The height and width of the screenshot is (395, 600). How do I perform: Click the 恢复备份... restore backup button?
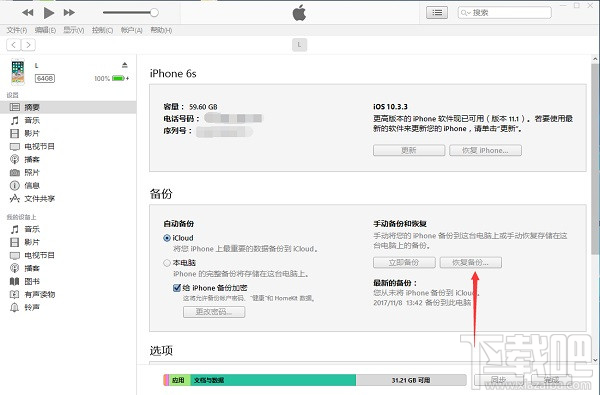470,263
